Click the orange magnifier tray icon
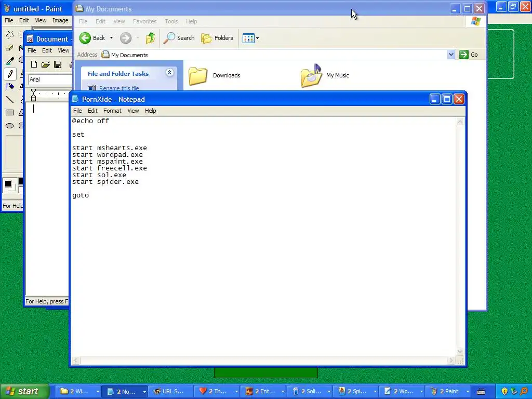 [524, 391]
